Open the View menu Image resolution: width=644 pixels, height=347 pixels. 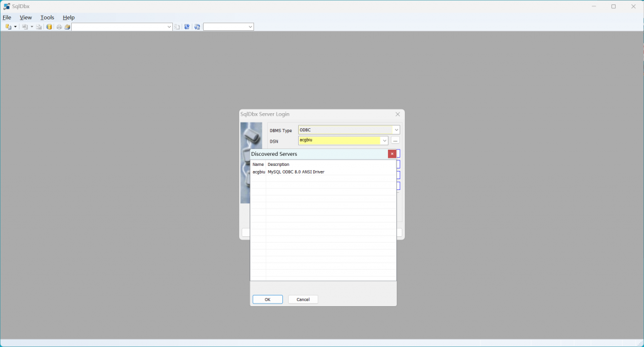[25, 17]
